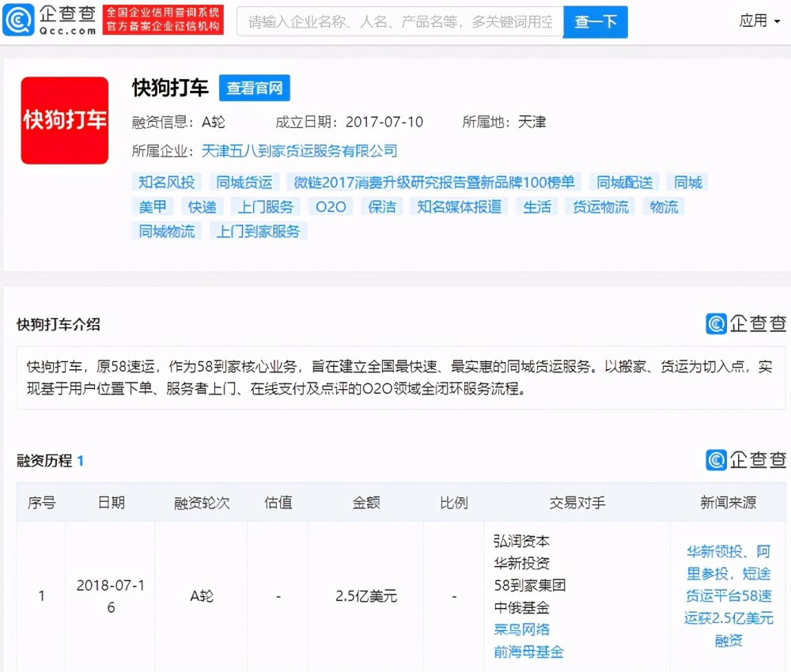Click the red 全国企业信用查询系统 banner
Image resolution: width=791 pixels, height=672 pixels.
tap(163, 21)
